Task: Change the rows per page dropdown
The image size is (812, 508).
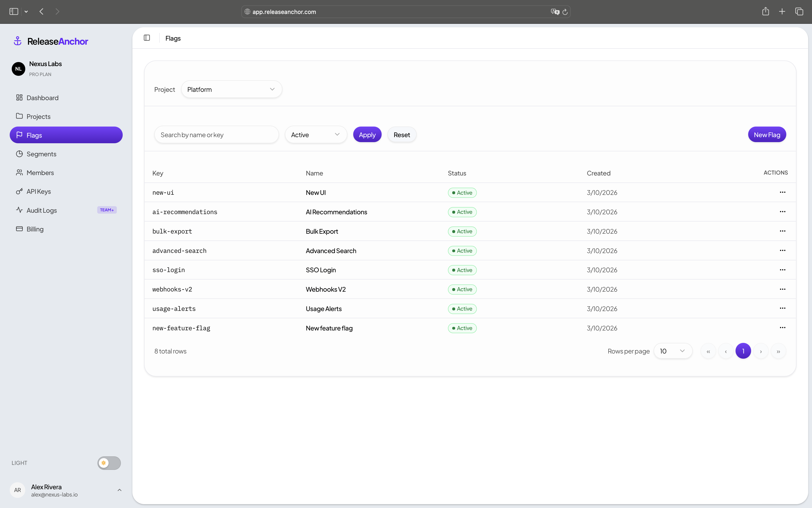Action: coord(672,351)
